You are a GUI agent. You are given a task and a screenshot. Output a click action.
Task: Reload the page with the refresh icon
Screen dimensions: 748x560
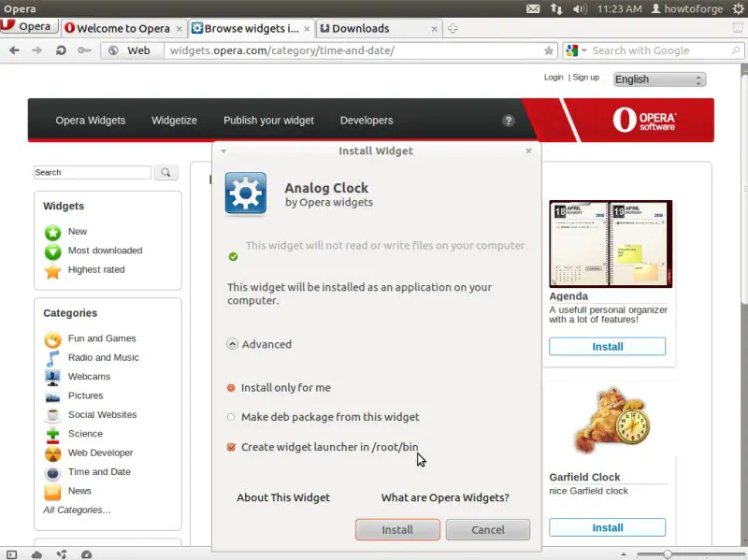[61, 50]
